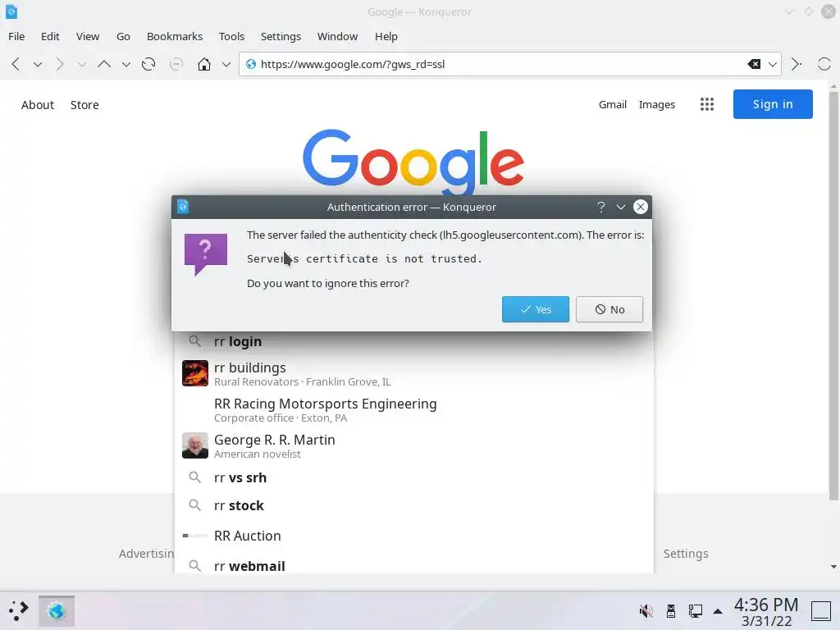
Task: Open the Store link
Action: [x=84, y=105]
